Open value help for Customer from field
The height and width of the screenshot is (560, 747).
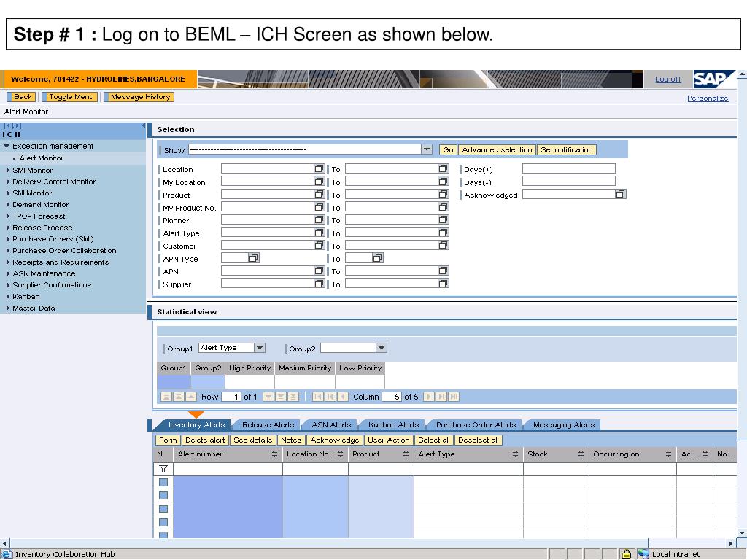pos(320,245)
